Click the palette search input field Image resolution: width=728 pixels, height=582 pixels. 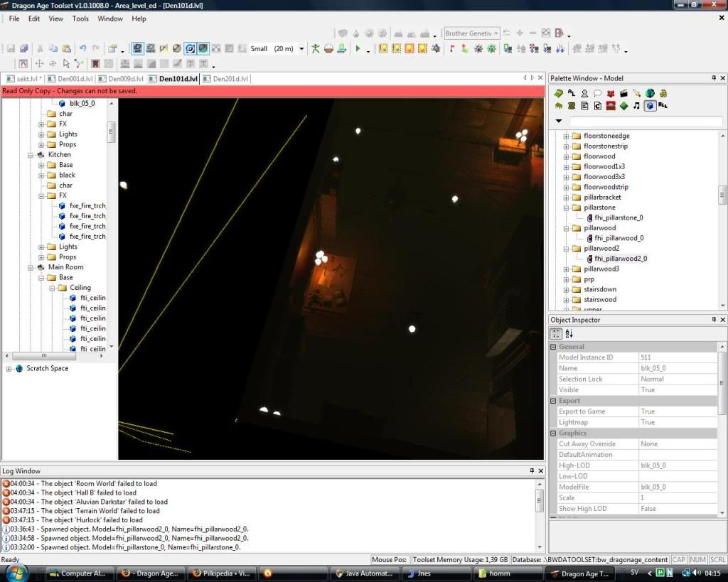point(646,122)
